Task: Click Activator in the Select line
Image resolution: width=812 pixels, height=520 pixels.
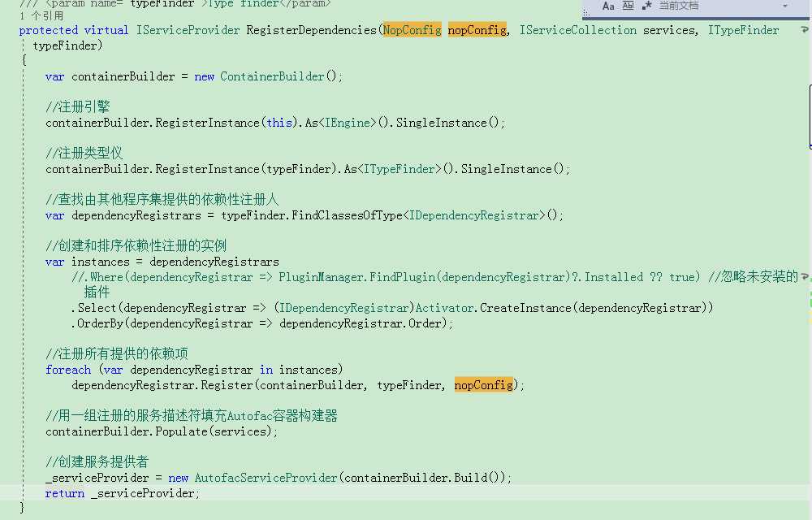Action: pos(445,308)
